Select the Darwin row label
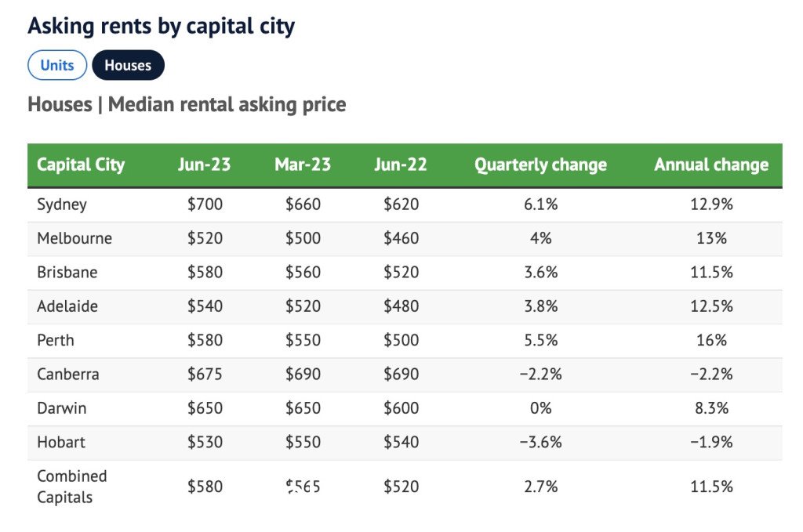Screen dimensions: 803x532 click(x=62, y=408)
